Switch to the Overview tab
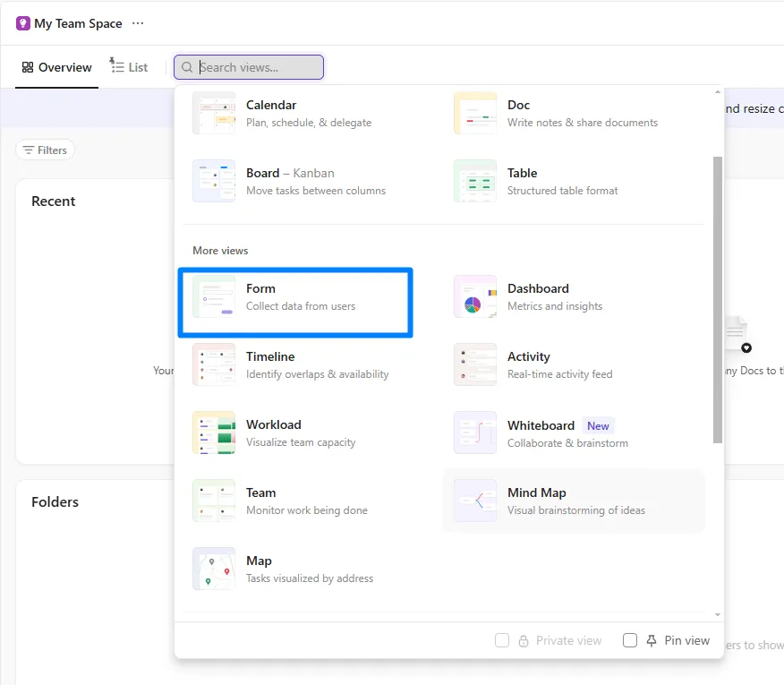 click(x=56, y=67)
